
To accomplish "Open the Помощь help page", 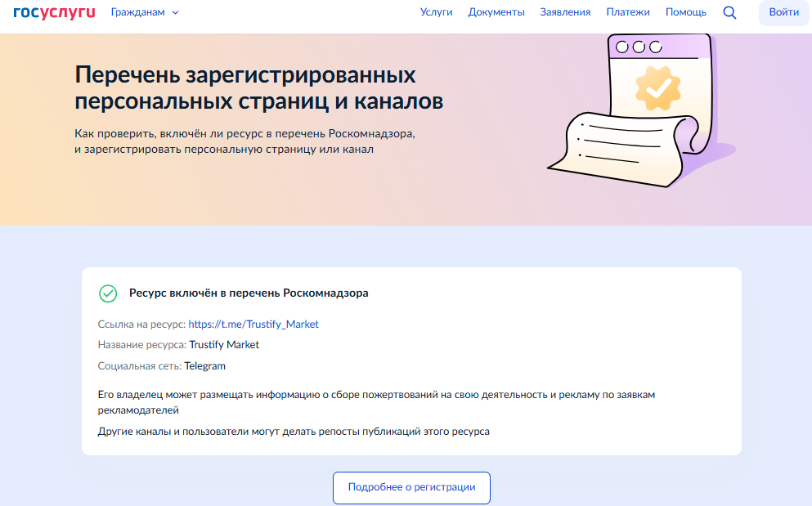I will coord(685,12).
